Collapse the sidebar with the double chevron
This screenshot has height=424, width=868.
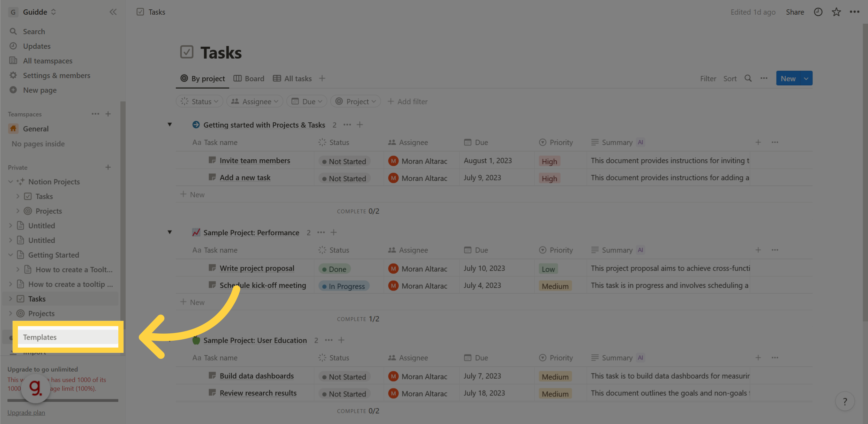(x=113, y=12)
